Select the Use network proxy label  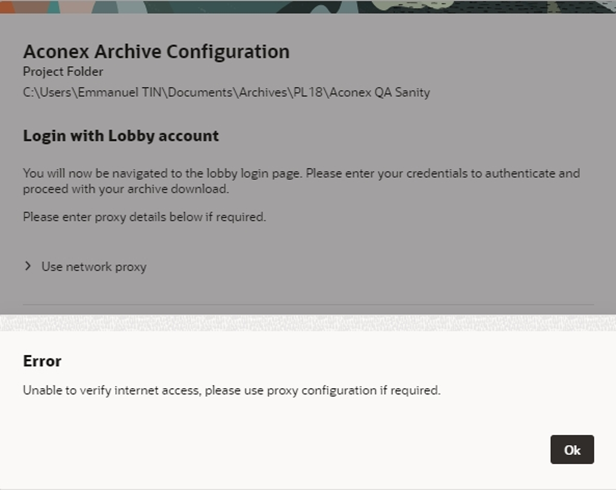pyautogui.click(x=94, y=267)
